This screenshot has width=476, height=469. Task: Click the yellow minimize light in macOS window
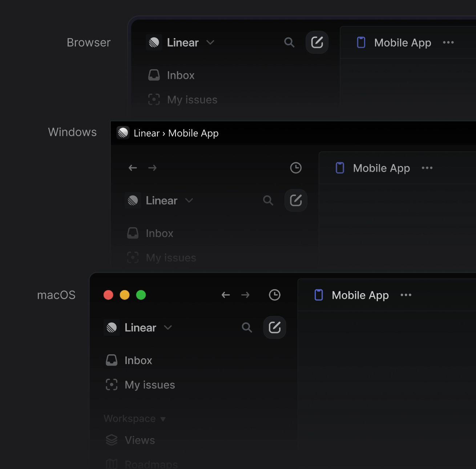(125, 295)
